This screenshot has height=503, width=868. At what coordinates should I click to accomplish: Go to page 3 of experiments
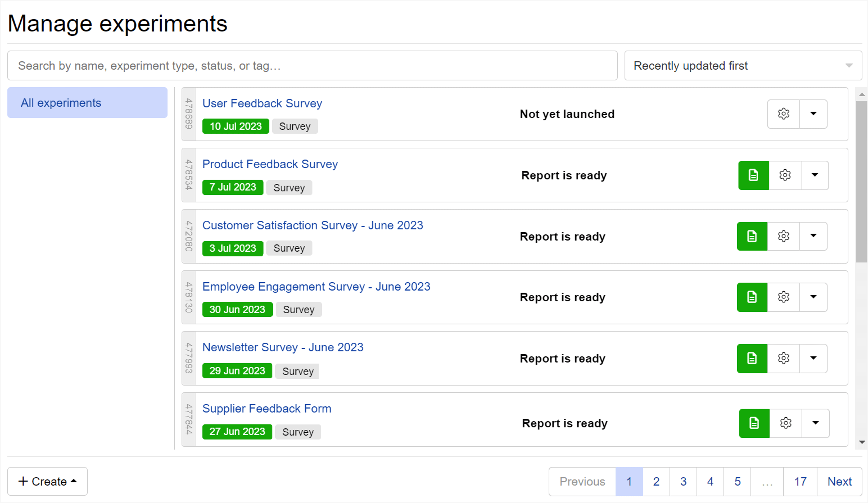click(683, 481)
